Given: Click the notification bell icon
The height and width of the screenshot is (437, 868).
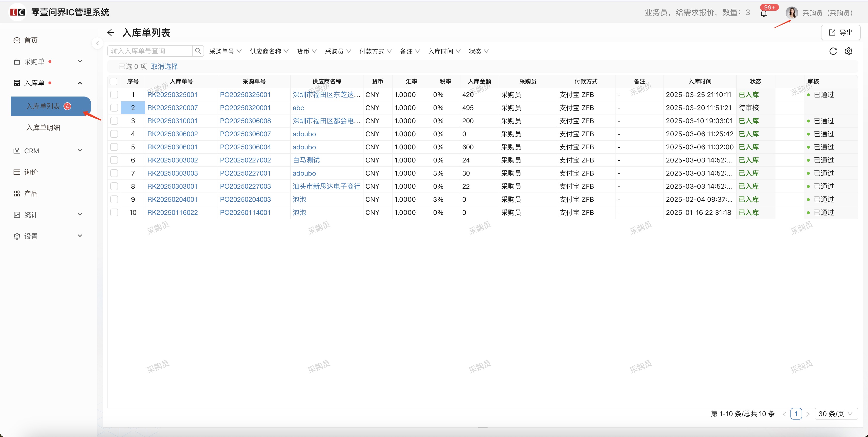Looking at the screenshot, I should pyautogui.click(x=764, y=14).
